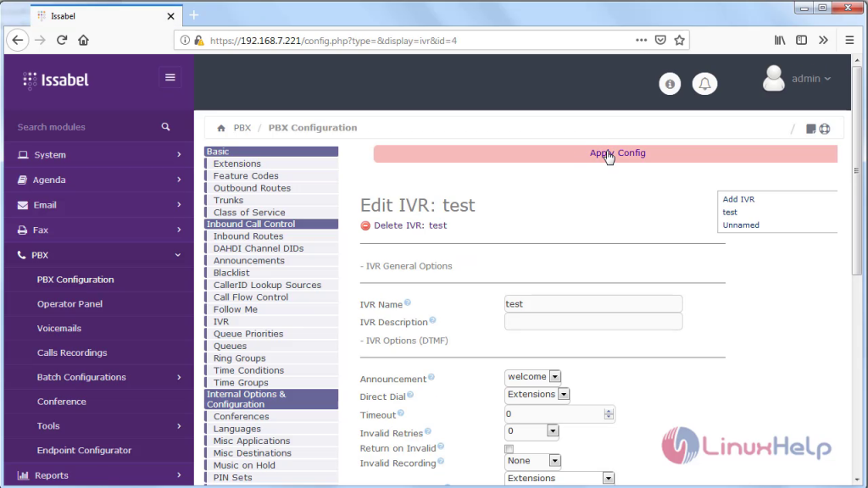The image size is (868, 488).
Task: Open Inbound Routes configuration link
Action: pos(248,236)
